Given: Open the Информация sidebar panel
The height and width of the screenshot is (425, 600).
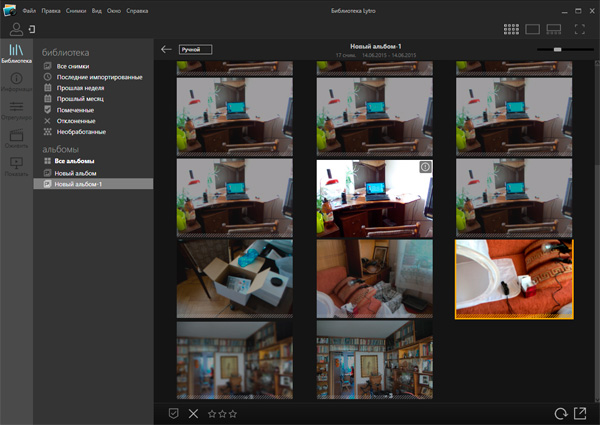Looking at the screenshot, I should [16, 82].
